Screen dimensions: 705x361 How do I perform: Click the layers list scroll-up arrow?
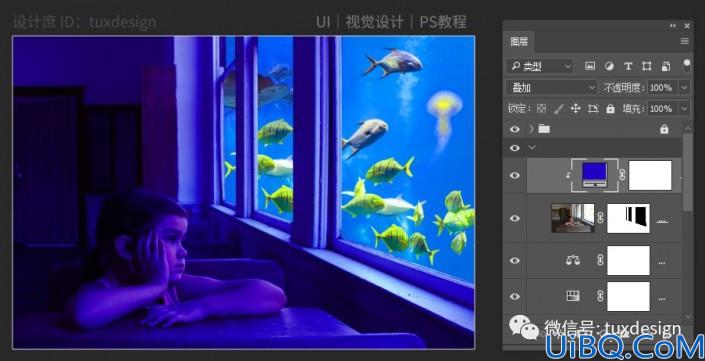pyautogui.click(x=687, y=128)
